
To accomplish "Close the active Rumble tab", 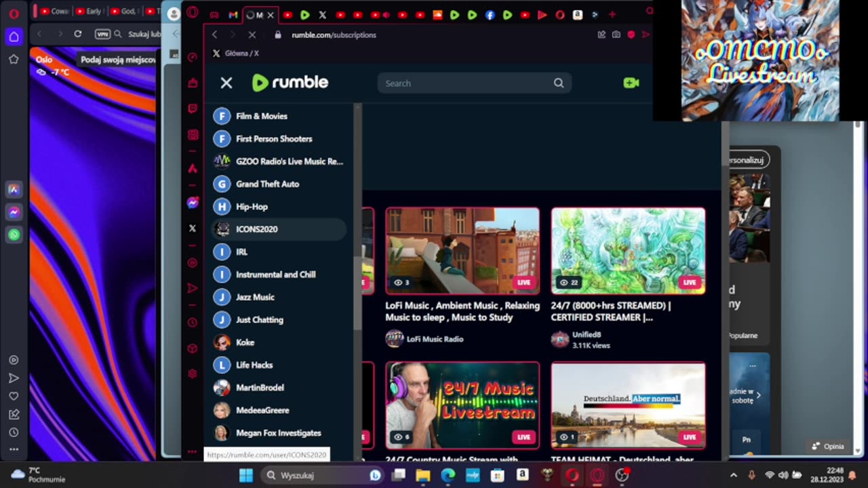I will coord(271,14).
